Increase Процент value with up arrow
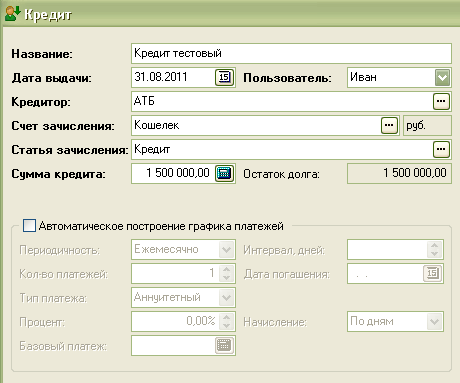This screenshot has height=383, width=460. click(x=227, y=317)
